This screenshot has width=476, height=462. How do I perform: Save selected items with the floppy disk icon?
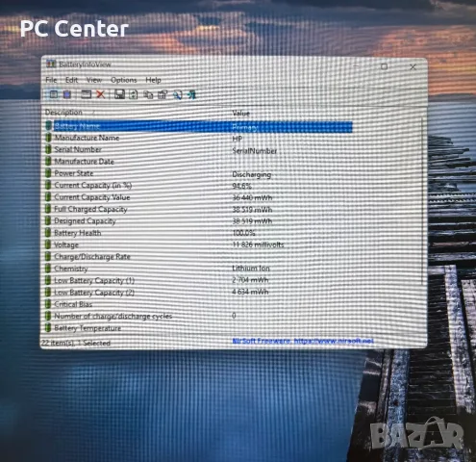tap(119, 94)
